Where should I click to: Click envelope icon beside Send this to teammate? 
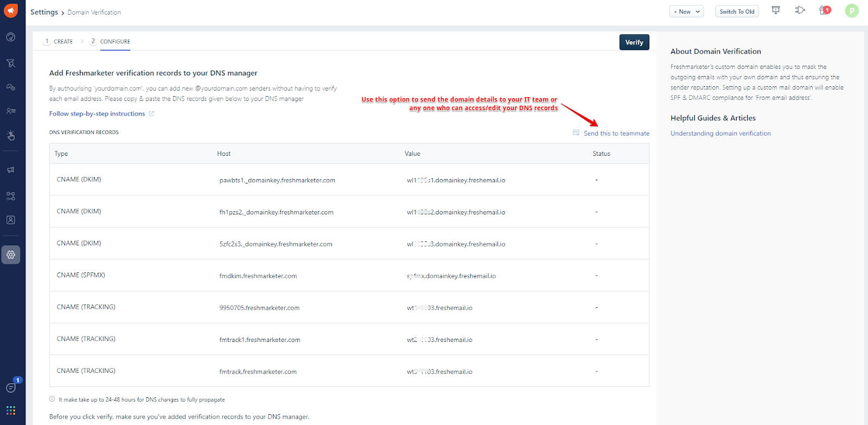pyautogui.click(x=576, y=133)
